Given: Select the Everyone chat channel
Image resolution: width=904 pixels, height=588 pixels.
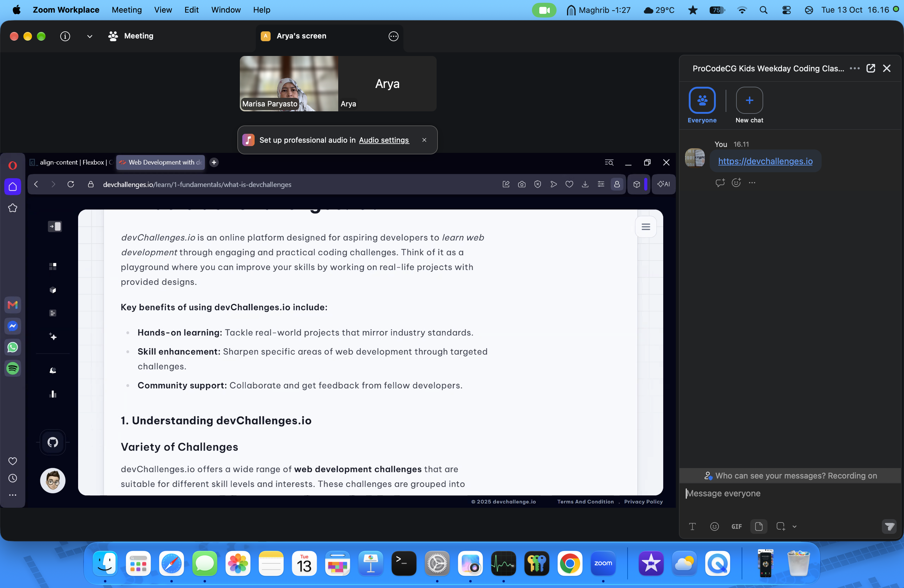Looking at the screenshot, I should [x=702, y=105].
